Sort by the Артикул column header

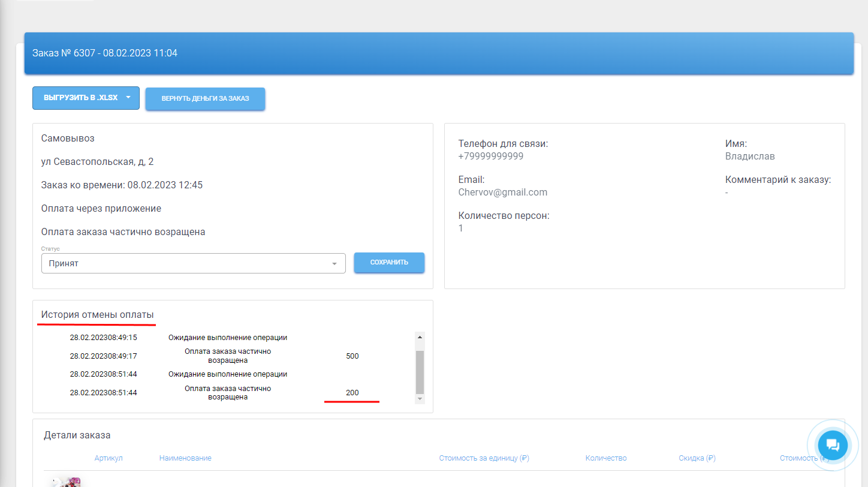(x=108, y=458)
